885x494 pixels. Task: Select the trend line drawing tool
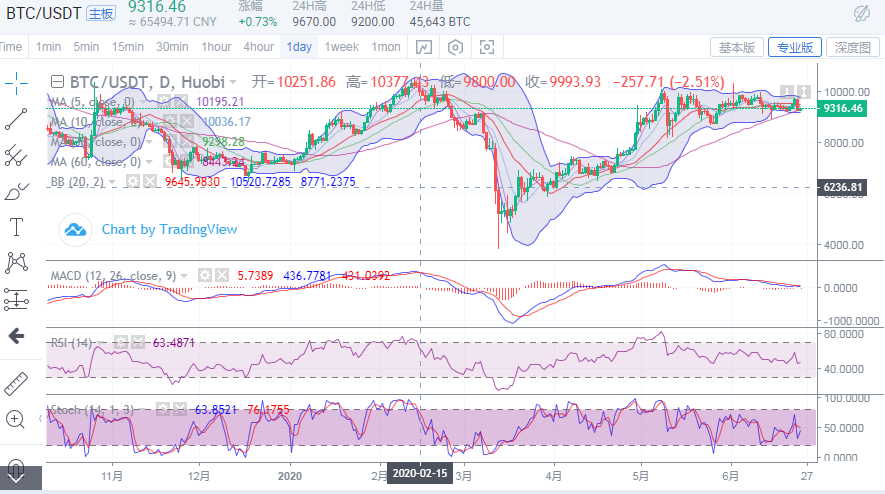15,119
